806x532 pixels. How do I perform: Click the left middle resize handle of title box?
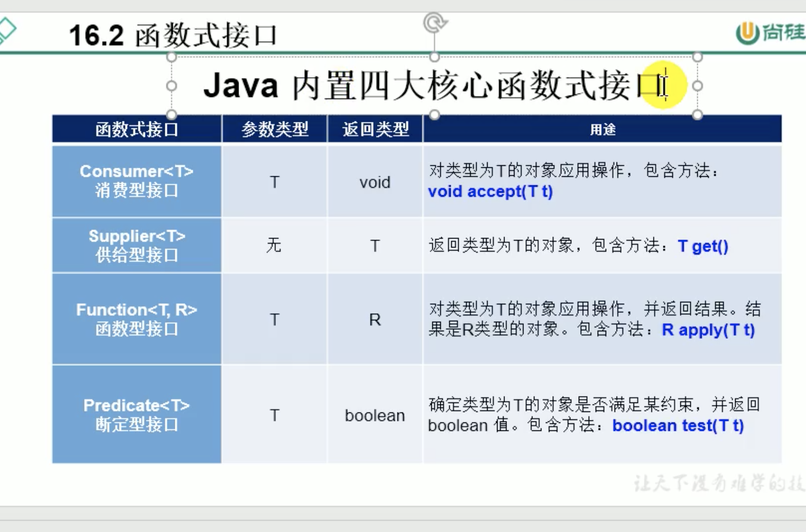click(171, 86)
